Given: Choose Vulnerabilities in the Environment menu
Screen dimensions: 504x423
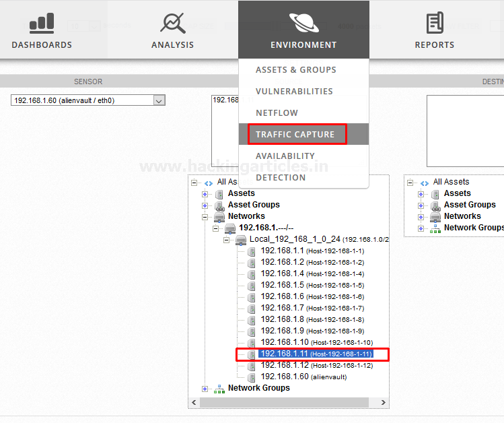Looking at the screenshot, I should click(294, 91).
